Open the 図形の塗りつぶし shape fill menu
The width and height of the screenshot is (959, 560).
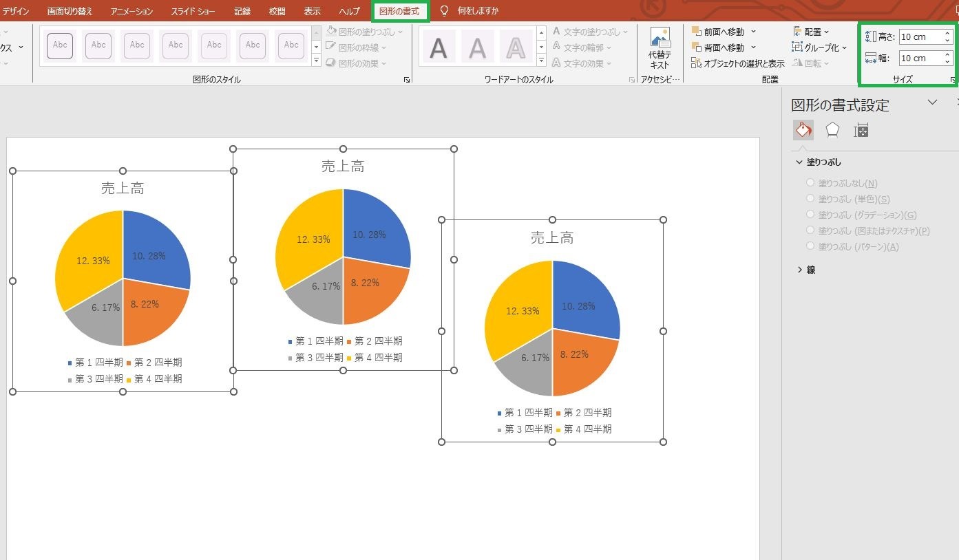365,32
